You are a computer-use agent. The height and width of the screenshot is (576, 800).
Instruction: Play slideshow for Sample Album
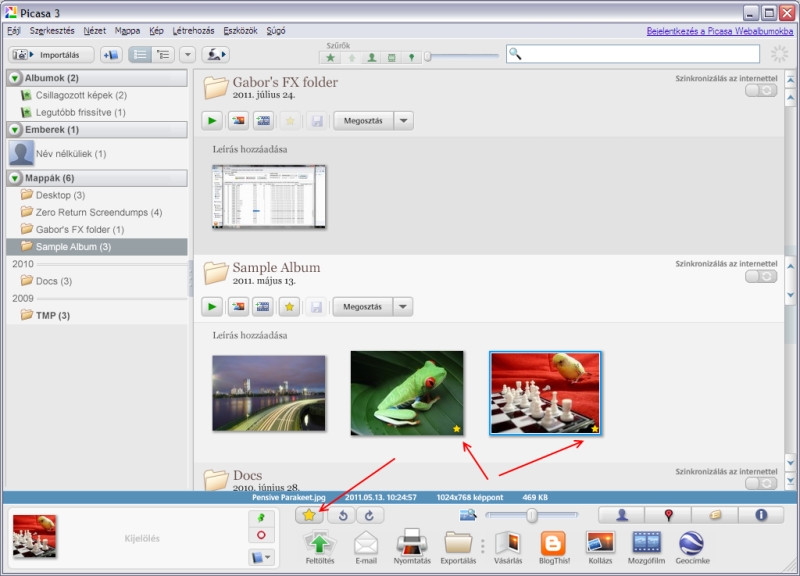coord(212,307)
